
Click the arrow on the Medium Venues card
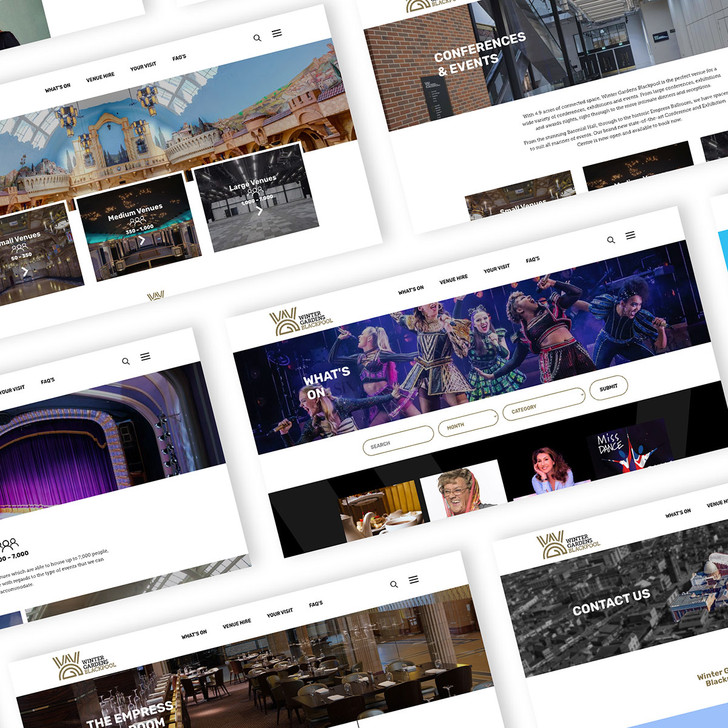tap(142, 240)
